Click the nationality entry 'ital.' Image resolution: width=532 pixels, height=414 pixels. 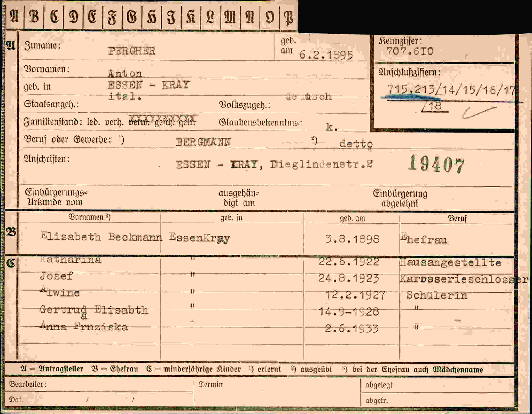125,96
